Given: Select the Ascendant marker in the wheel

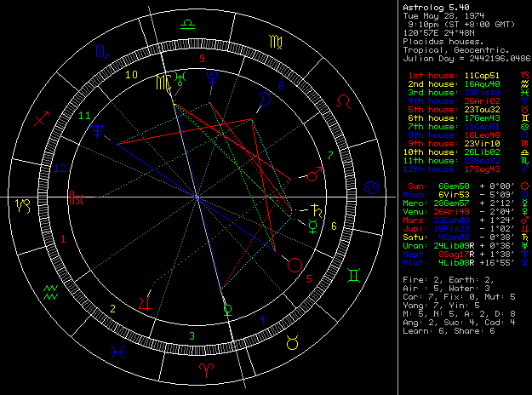Looking at the screenshot, I should pos(77,203).
